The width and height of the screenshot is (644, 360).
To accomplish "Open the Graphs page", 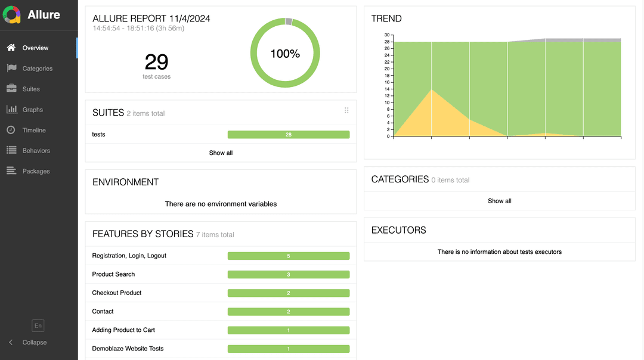I will click(x=39, y=110).
